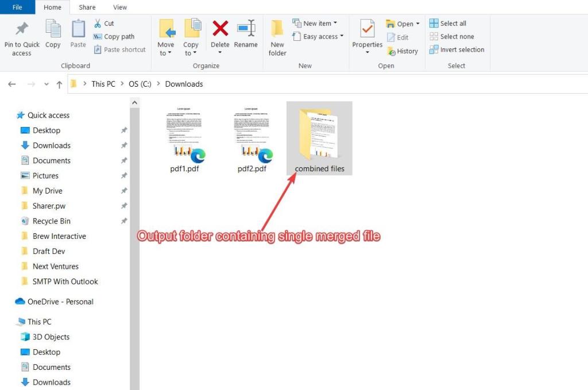Click the Rename icon in Organize group

coord(246,29)
